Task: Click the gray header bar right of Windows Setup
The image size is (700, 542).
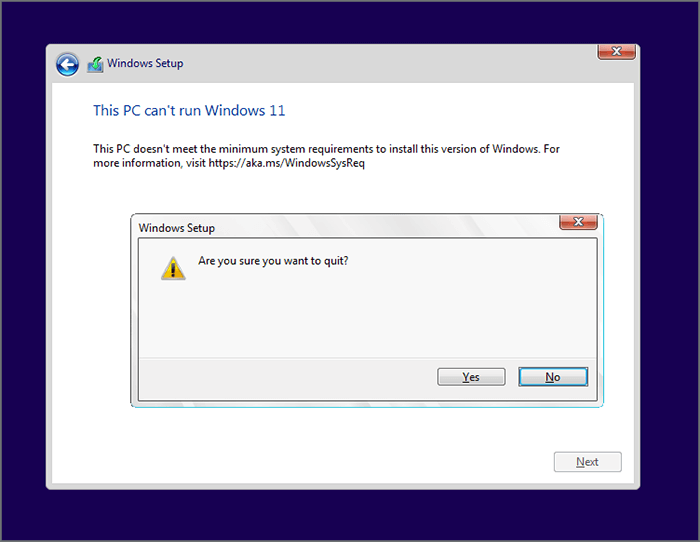Action: tap(388, 63)
